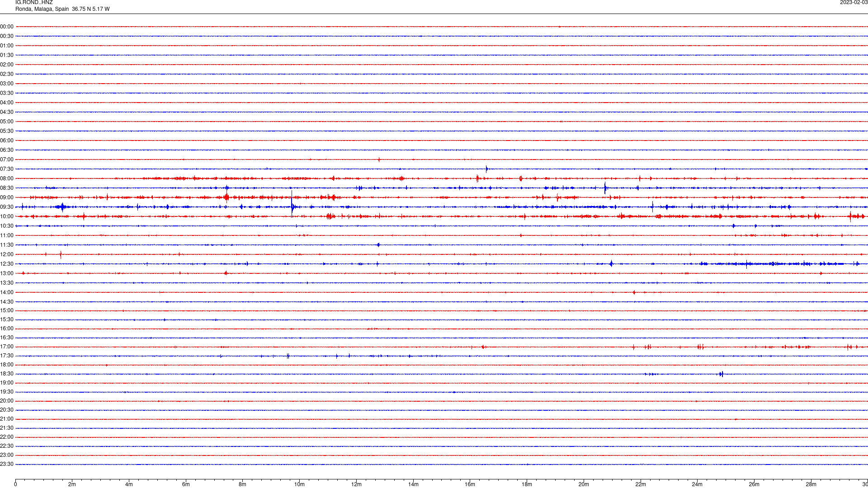Image resolution: width=868 pixels, height=488 pixels.
Task: Select the 08:00 time row label
Action: (x=7, y=178)
